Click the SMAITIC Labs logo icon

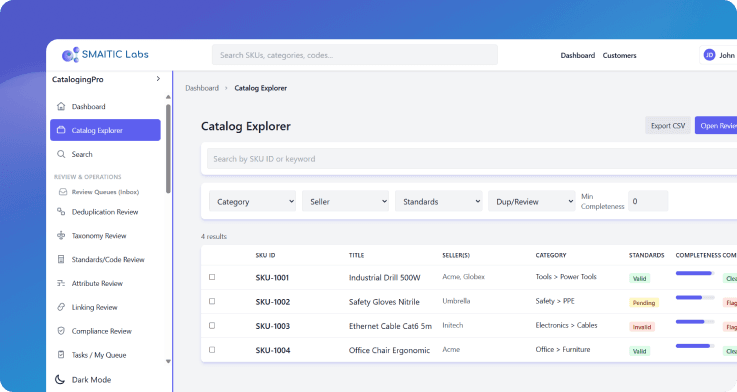point(71,55)
